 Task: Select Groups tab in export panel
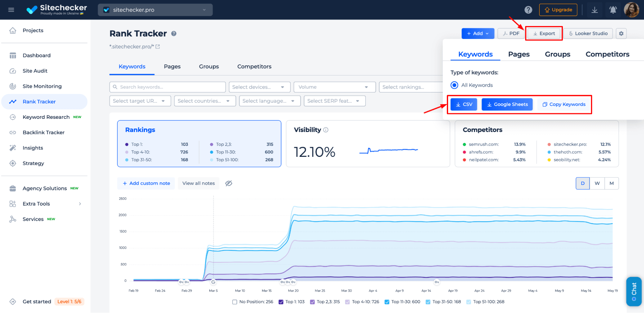point(557,54)
